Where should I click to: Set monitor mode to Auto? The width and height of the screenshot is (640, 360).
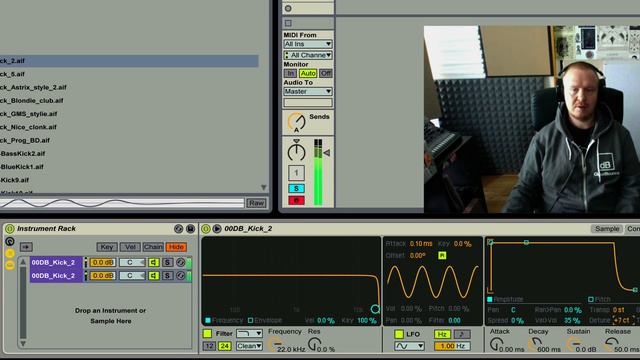click(308, 73)
